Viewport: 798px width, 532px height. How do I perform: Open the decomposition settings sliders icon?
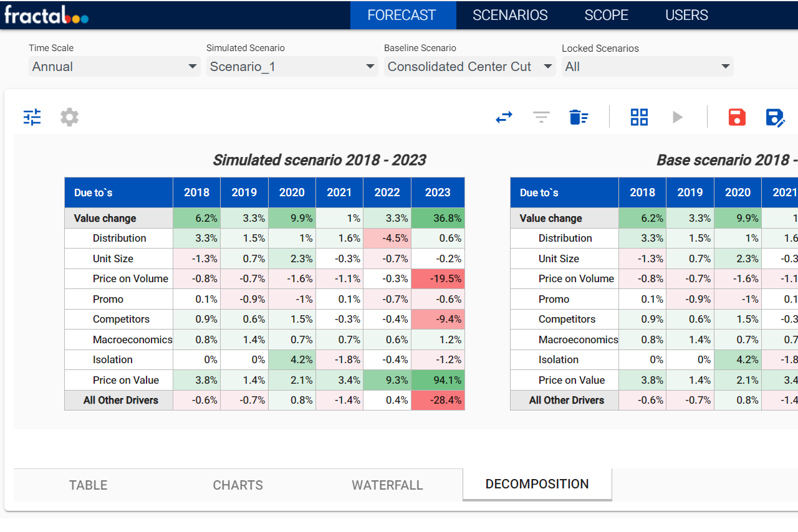click(x=32, y=116)
